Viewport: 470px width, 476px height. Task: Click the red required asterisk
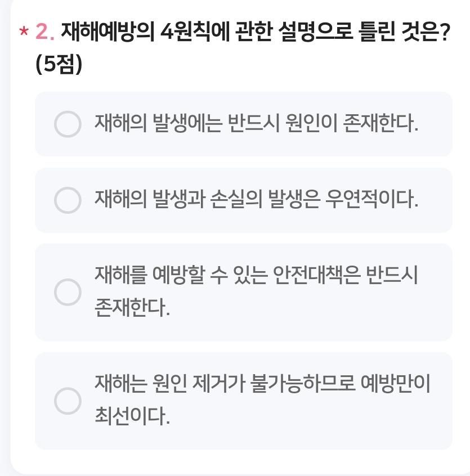(x=23, y=33)
